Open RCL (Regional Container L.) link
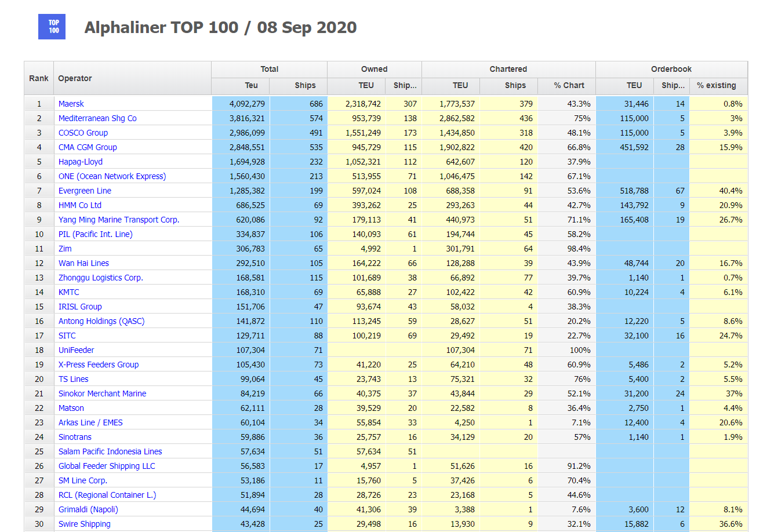The image size is (778, 532). point(107,495)
